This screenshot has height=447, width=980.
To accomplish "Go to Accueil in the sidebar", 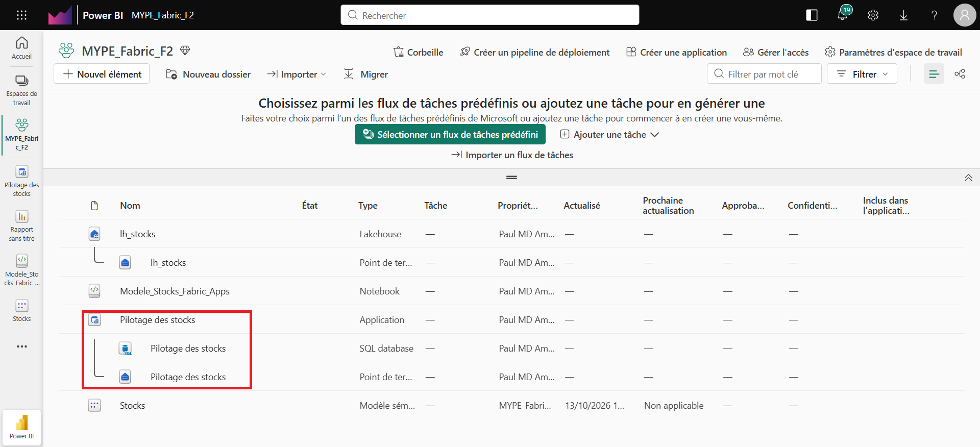I will pyautogui.click(x=21, y=48).
